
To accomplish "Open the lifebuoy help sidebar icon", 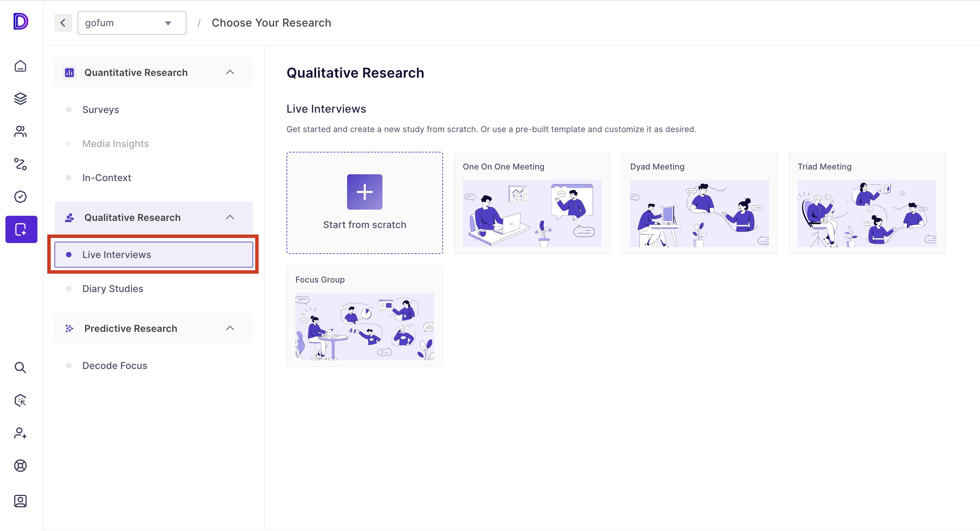I will click(x=20, y=465).
